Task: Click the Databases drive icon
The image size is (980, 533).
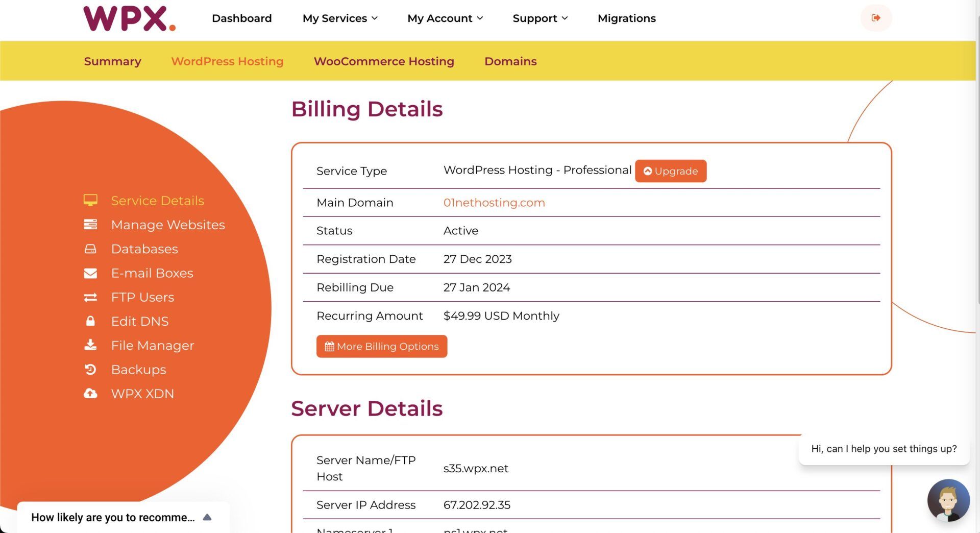Action: [x=90, y=249]
